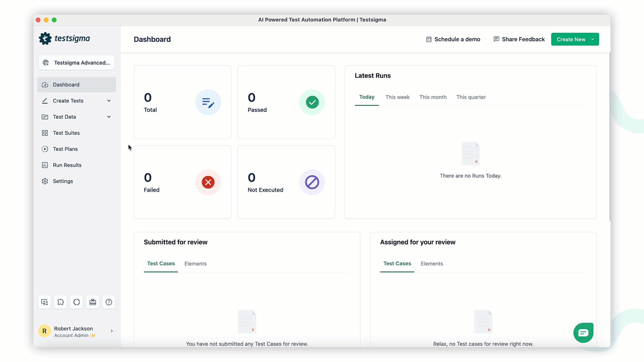Open Help via the question mark icon
This screenshot has width=644, height=362.
point(109,302)
